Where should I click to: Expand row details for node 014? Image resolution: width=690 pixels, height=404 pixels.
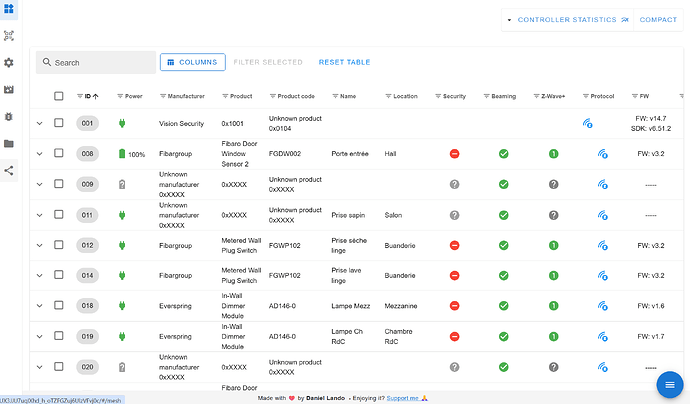40,275
